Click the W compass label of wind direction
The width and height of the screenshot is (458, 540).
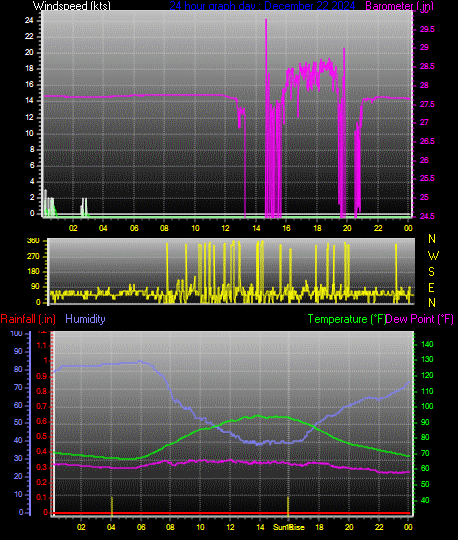(433, 256)
